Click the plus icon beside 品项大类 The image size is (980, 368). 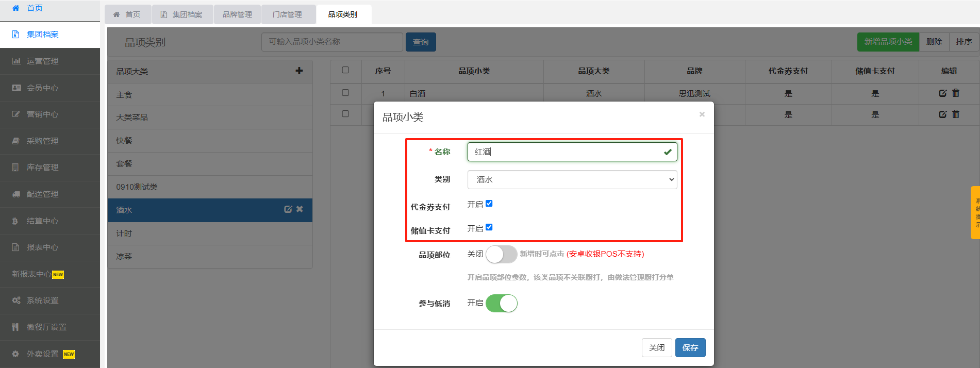299,71
